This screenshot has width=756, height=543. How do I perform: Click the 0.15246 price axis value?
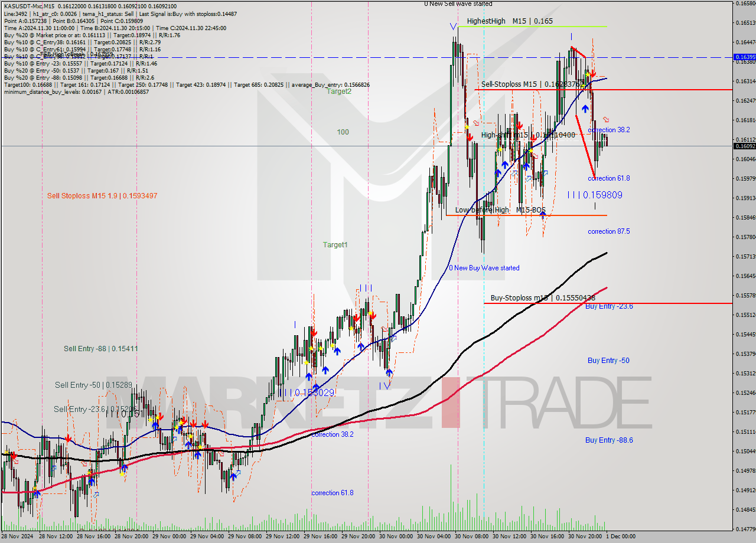coord(745,392)
